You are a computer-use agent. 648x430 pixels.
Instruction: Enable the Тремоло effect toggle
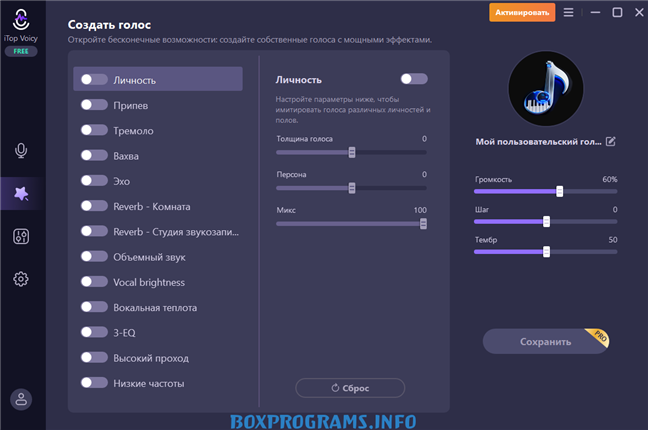(94, 130)
